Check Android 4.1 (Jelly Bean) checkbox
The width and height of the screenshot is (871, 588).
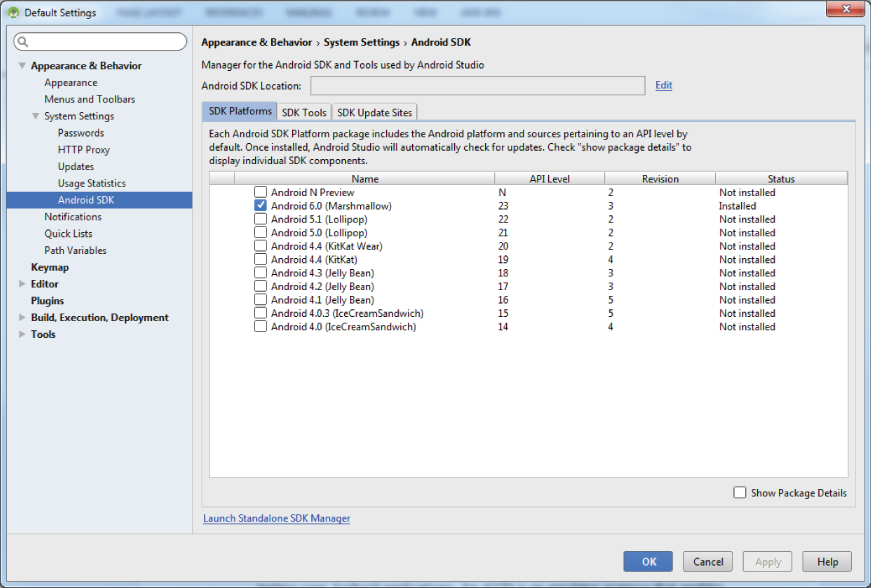261,299
